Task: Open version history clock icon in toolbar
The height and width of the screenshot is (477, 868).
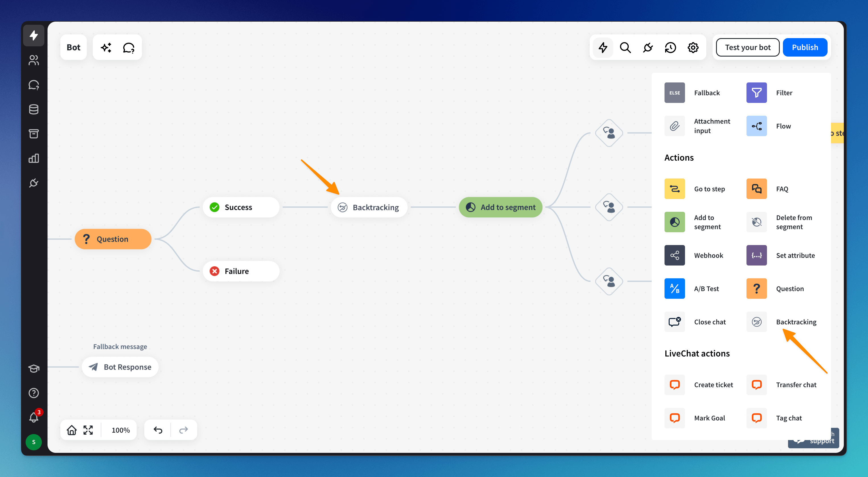Action: point(670,47)
